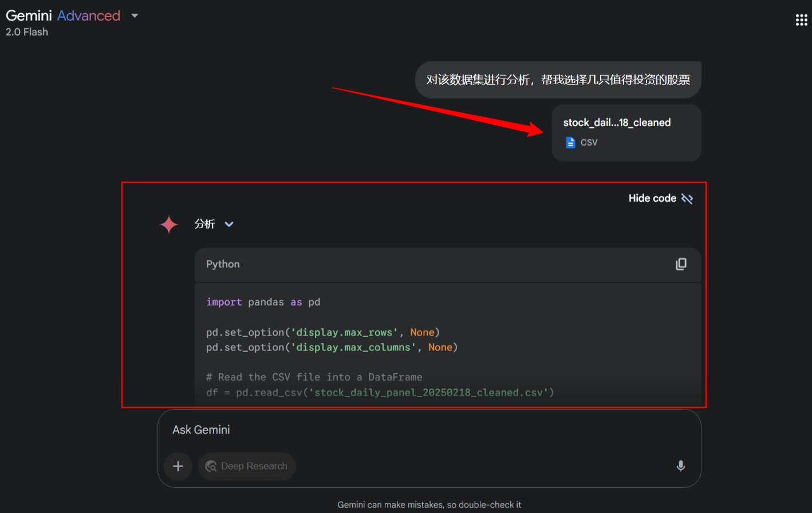Click the '# Read the CSV file' comment
Screen dimensions: 812x513
pyautogui.click(x=314, y=377)
